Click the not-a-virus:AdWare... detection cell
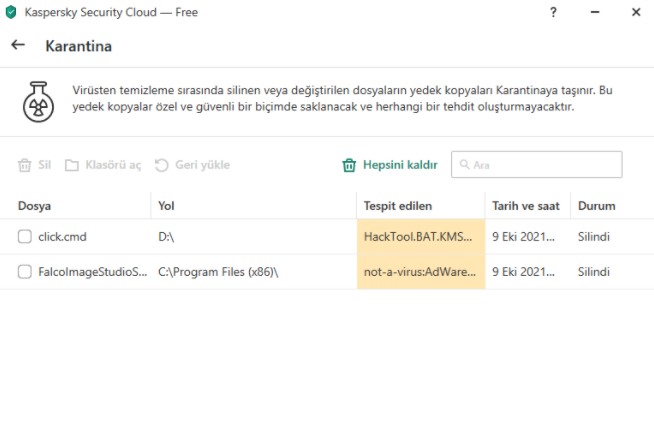 421,271
